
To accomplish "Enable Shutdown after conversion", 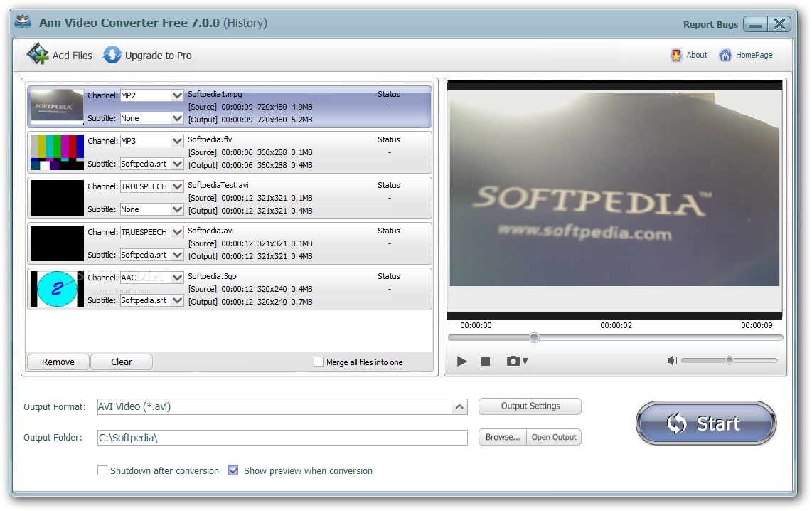I will pyautogui.click(x=102, y=470).
